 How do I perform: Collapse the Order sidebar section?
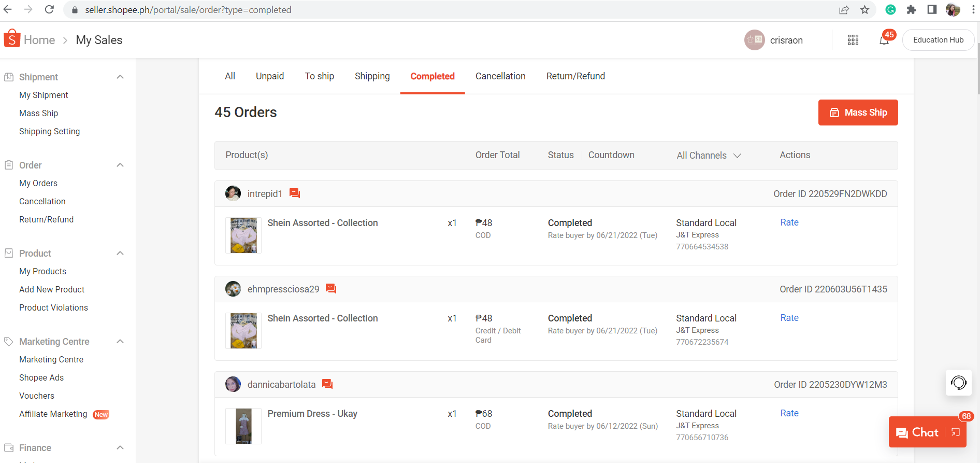tap(120, 165)
